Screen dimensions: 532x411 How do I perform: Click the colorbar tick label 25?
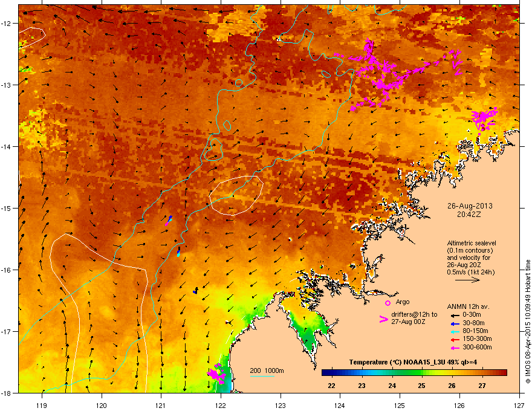point(422,386)
